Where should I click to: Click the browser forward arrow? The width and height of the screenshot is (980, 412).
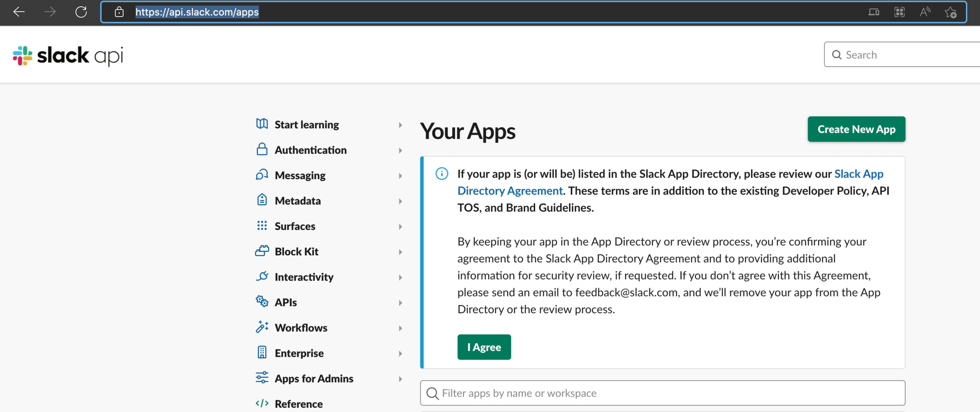(x=50, y=12)
